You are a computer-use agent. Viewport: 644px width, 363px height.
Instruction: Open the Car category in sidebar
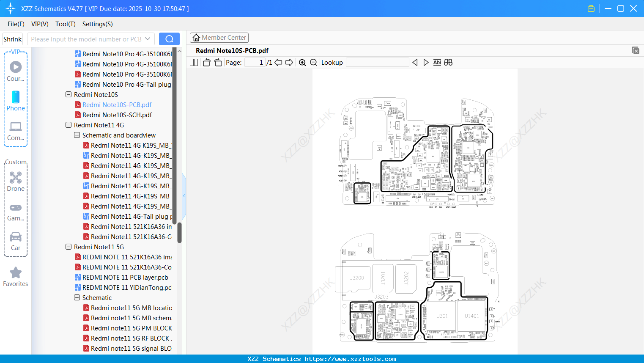tap(16, 241)
